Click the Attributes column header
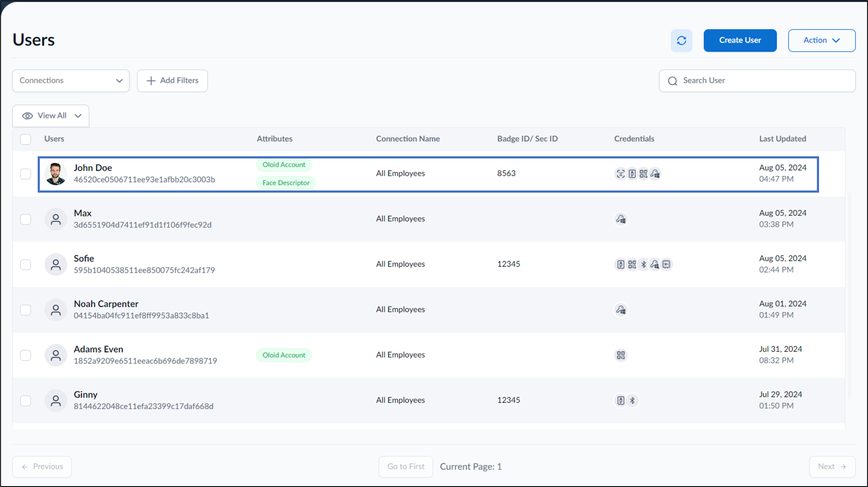Viewport: 868px width, 487px height. click(x=275, y=139)
